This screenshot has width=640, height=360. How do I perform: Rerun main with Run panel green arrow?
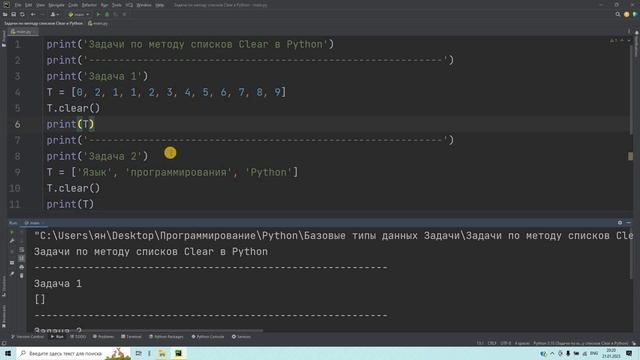12,232
